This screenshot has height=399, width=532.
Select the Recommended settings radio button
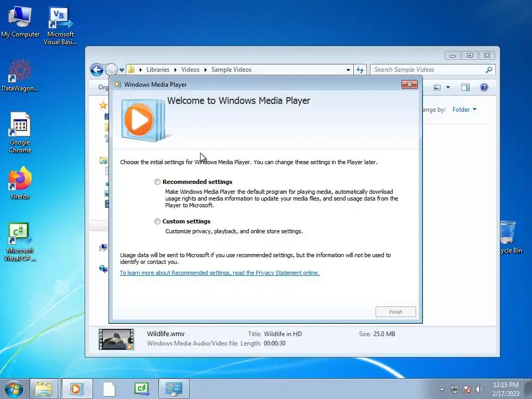[x=157, y=182]
